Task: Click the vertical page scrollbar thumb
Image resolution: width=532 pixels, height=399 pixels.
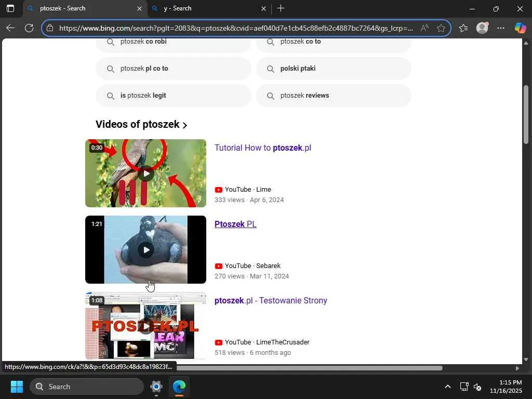Action: 526,114
